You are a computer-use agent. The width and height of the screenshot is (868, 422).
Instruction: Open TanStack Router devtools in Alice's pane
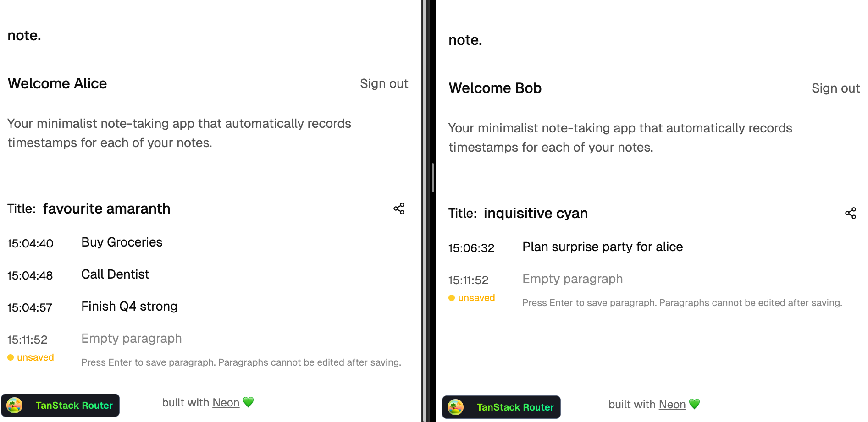[x=61, y=406]
